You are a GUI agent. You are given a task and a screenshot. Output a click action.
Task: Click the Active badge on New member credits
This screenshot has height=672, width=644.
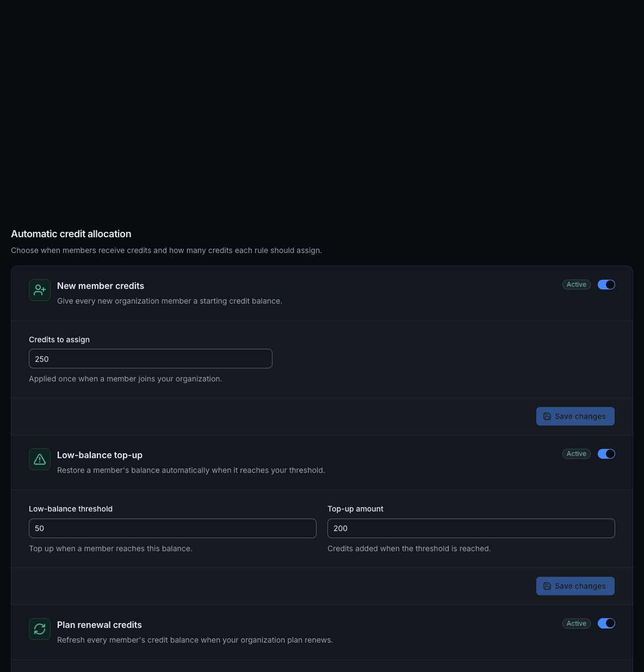[x=577, y=285]
